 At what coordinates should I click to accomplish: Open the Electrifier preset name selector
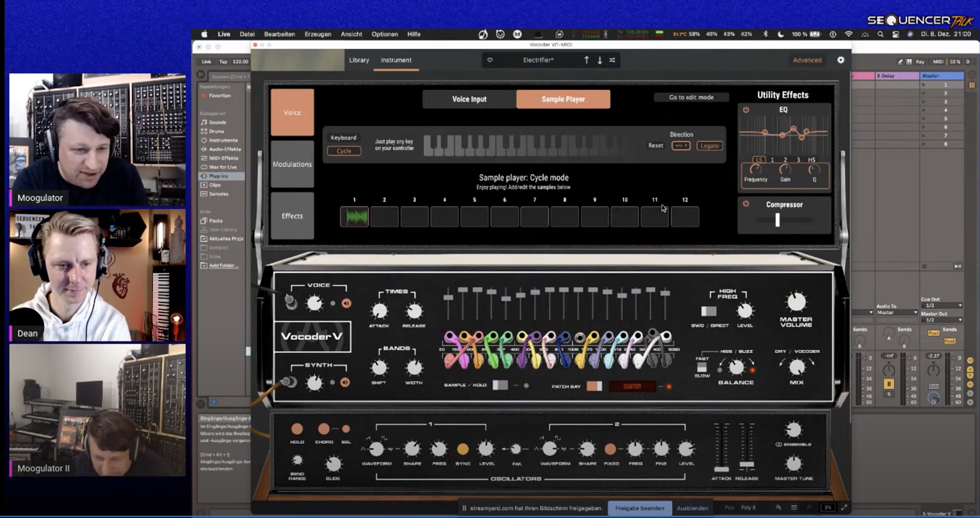coord(538,60)
